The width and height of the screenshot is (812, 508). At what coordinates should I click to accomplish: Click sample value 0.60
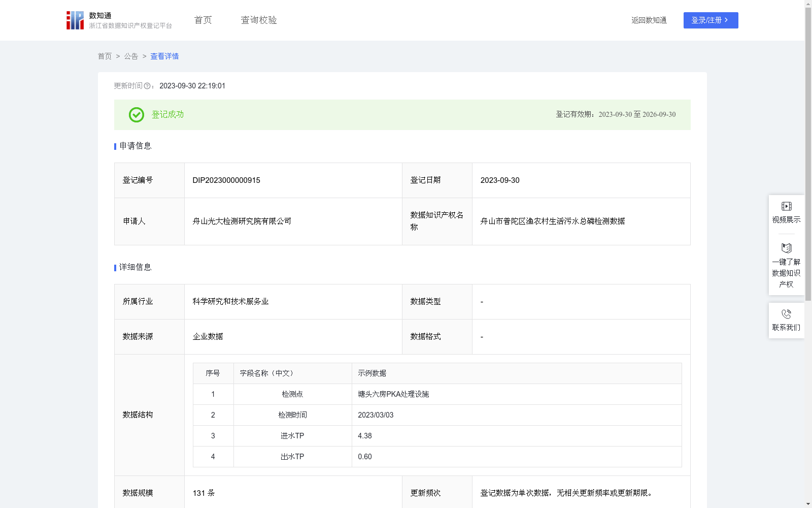[365, 457]
